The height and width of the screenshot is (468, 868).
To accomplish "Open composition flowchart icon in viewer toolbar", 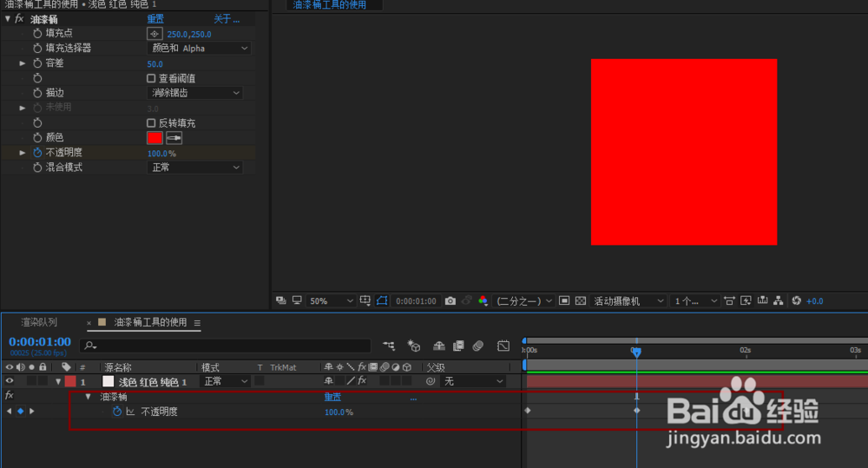I will (779, 300).
